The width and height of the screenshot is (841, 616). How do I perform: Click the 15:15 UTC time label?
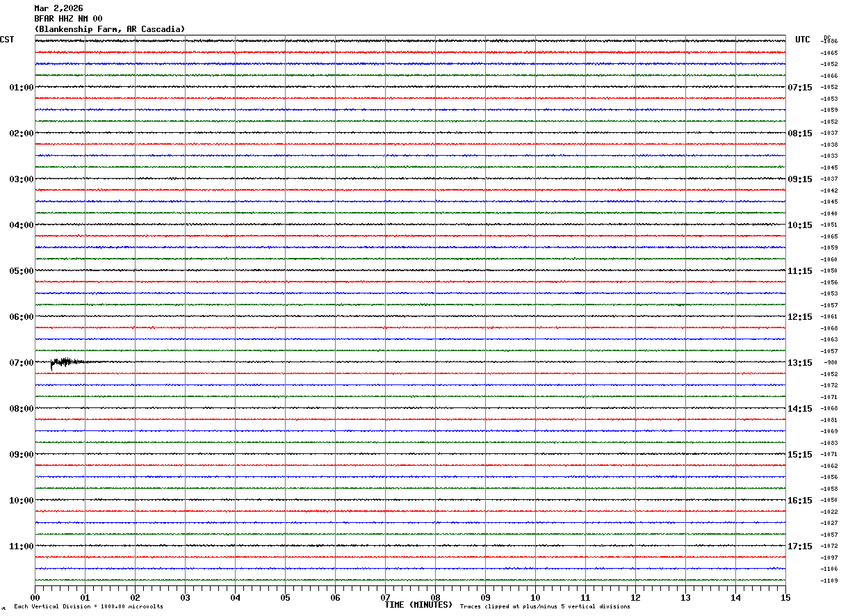799,455
